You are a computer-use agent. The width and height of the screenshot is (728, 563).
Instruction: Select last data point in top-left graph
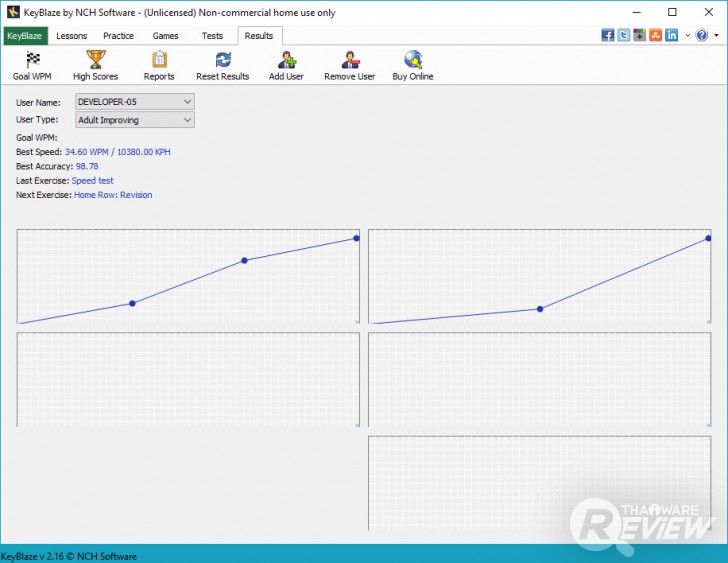(356, 238)
